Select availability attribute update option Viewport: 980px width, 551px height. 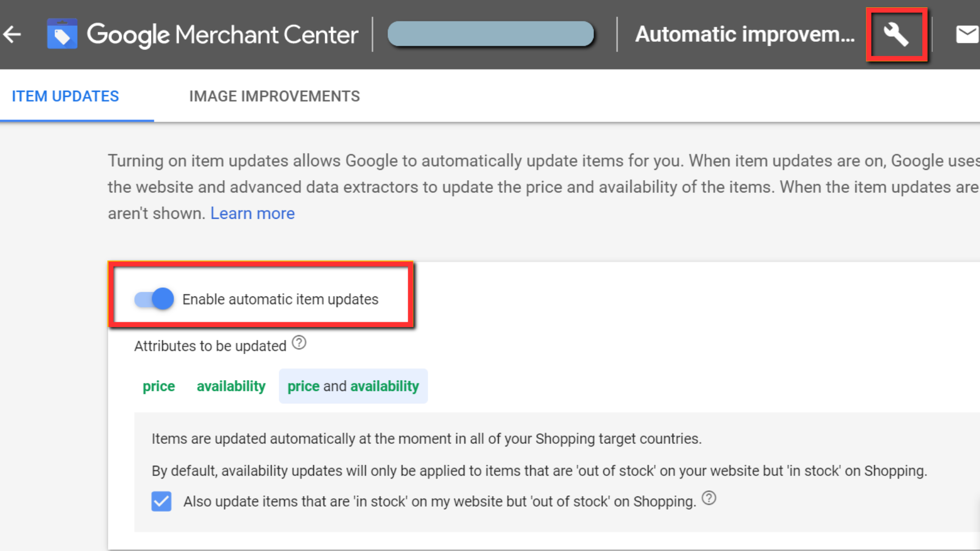click(x=231, y=386)
